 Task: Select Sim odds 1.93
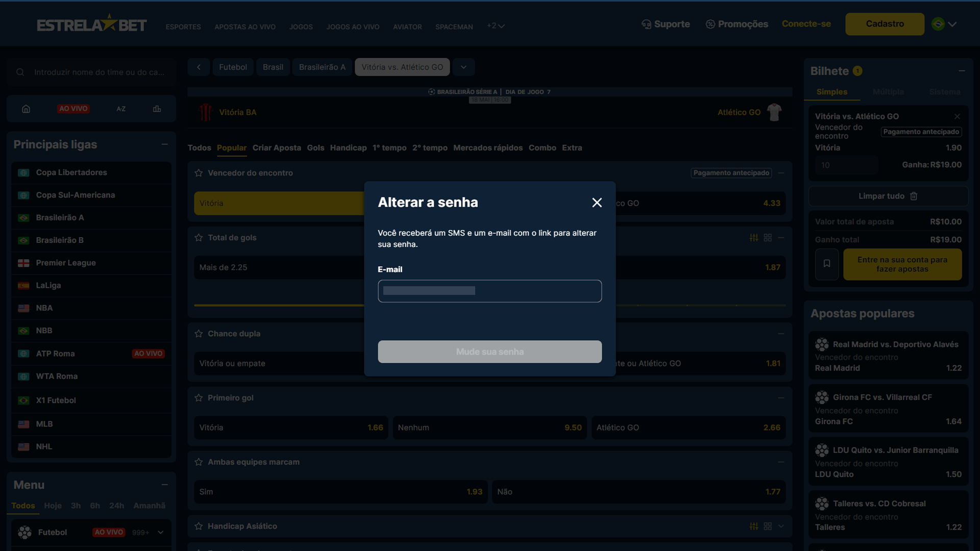pyautogui.click(x=340, y=492)
